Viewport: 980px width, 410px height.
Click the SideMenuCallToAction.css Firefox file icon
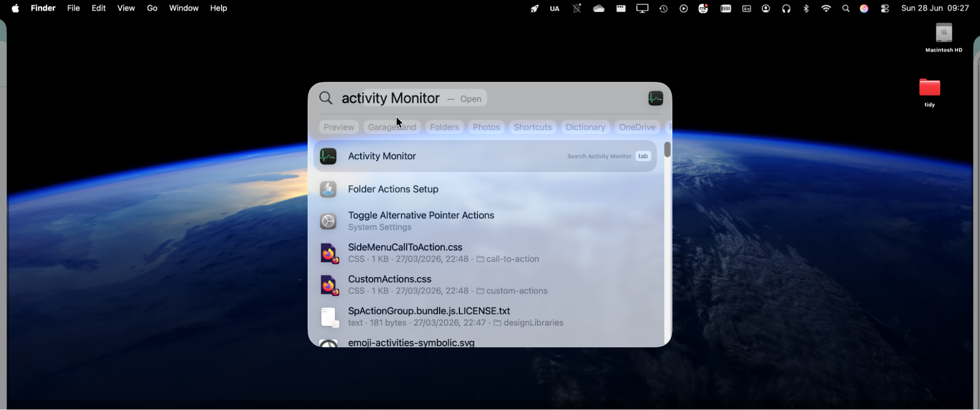329,254
